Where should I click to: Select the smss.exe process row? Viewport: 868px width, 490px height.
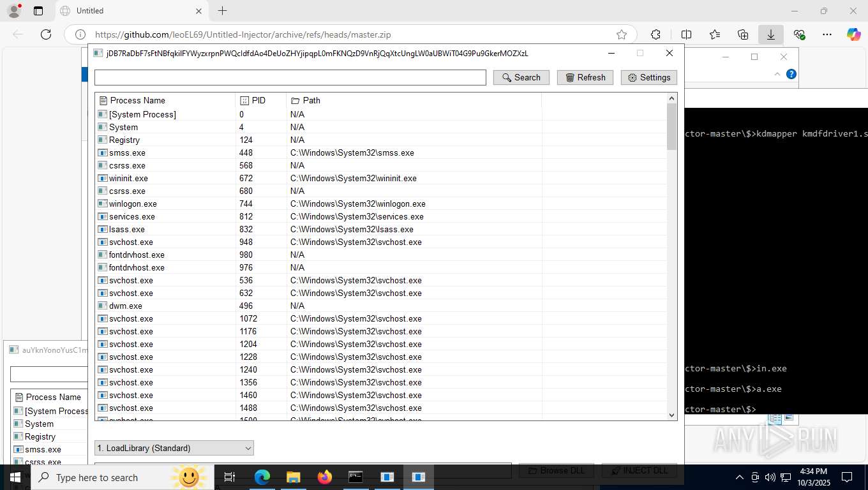(x=380, y=152)
